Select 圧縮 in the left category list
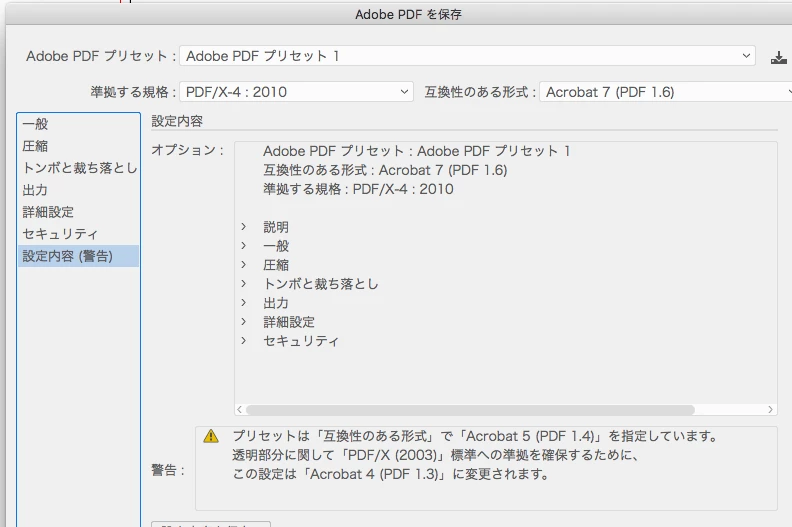Image resolution: width=792 pixels, height=527 pixels. [78, 146]
